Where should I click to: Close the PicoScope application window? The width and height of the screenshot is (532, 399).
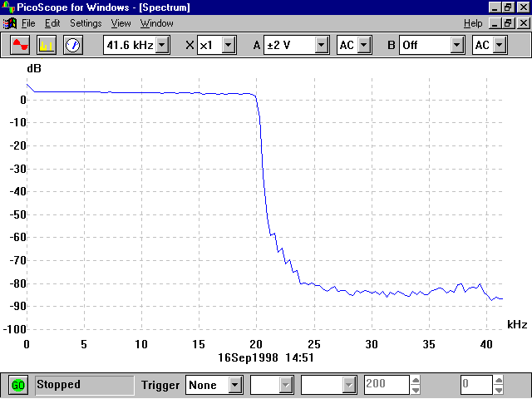524,7
